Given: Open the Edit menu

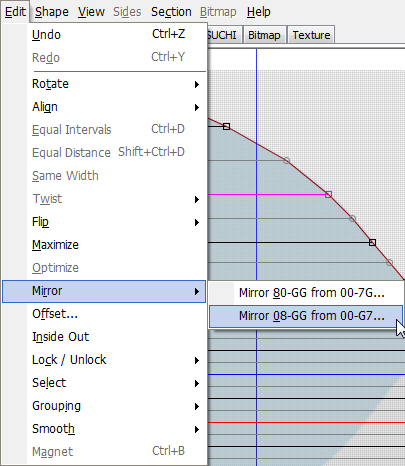Looking at the screenshot, I should 15,12.
